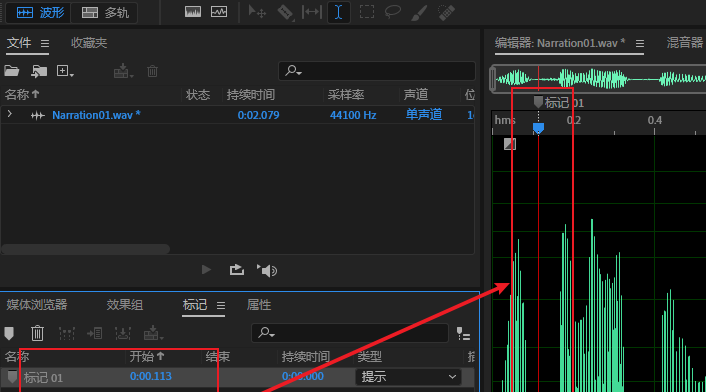Screen dimensions: 706x392
Task: Select Narration01.wav in file list
Action: click(x=96, y=115)
